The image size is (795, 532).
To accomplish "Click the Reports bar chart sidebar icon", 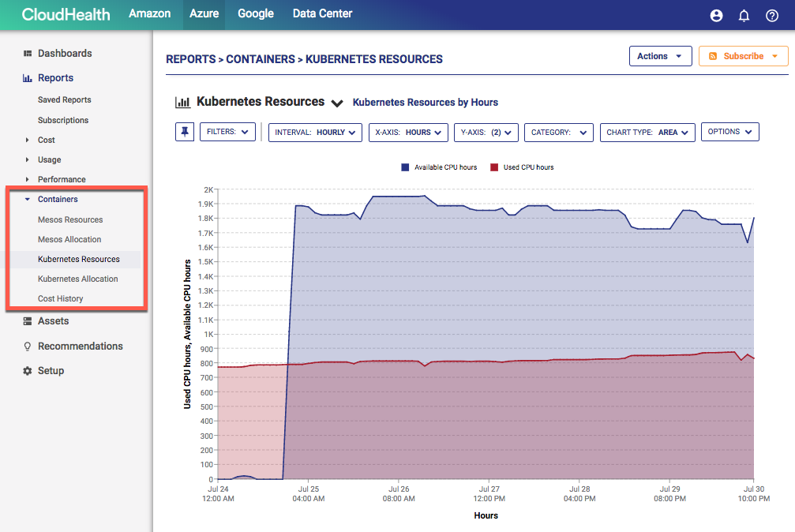I will pos(28,78).
